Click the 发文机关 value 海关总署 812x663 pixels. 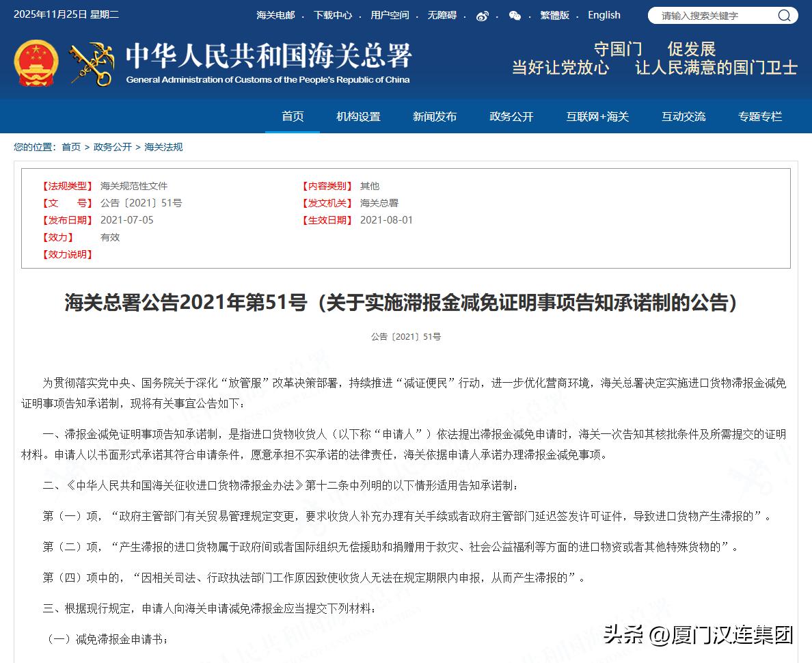point(379,203)
